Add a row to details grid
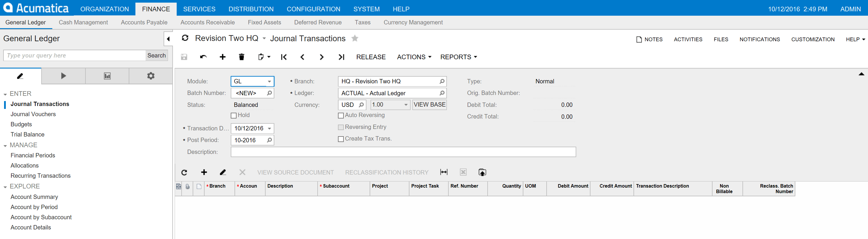 pyautogui.click(x=204, y=172)
